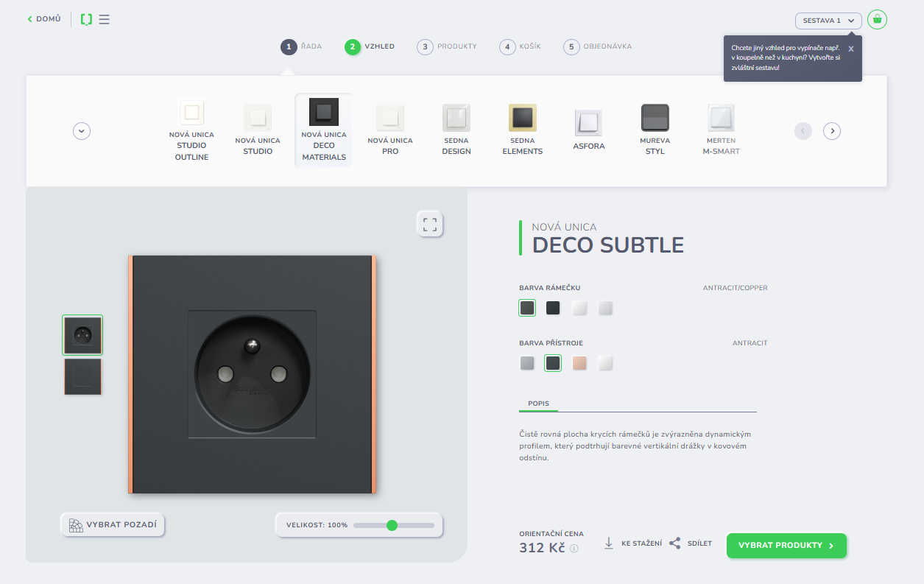
Task: Click the share icon Sdílet
Action: click(x=674, y=543)
